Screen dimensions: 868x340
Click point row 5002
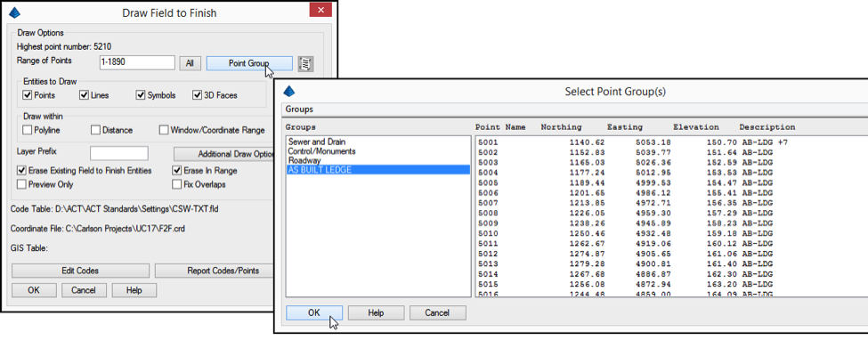671,151
